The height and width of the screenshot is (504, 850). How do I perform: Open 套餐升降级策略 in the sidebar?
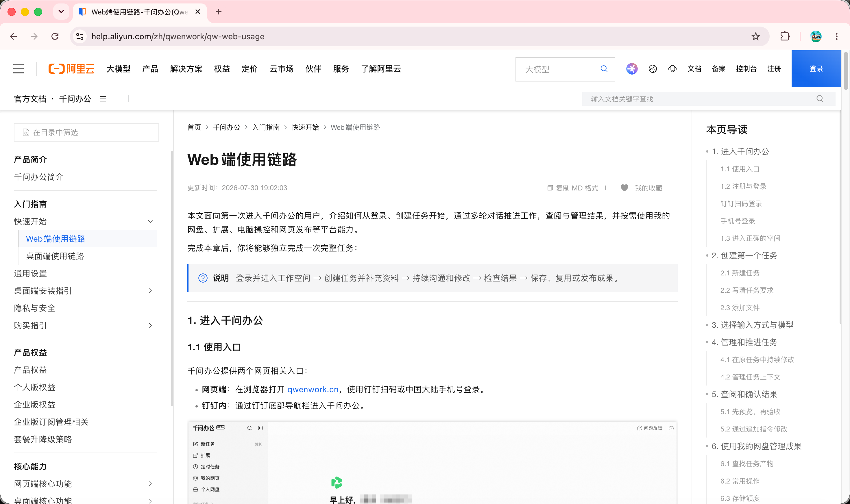pyautogui.click(x=43, y=439)
